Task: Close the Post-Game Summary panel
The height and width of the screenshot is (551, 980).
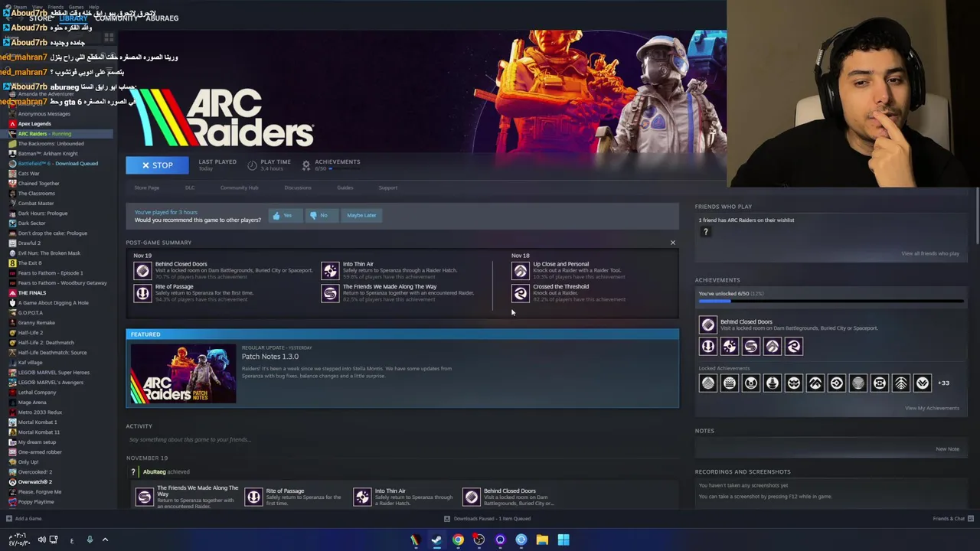Action: point(673,243)
